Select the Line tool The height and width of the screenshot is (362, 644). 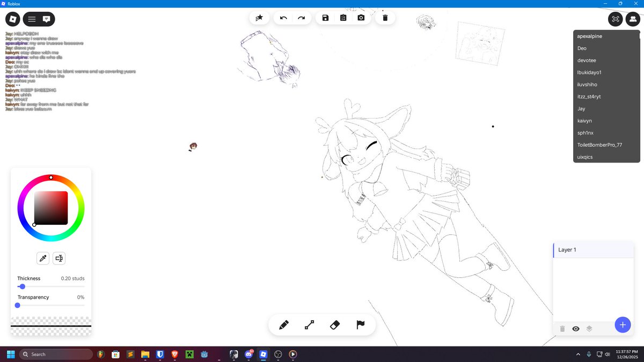tap(309, 325)
